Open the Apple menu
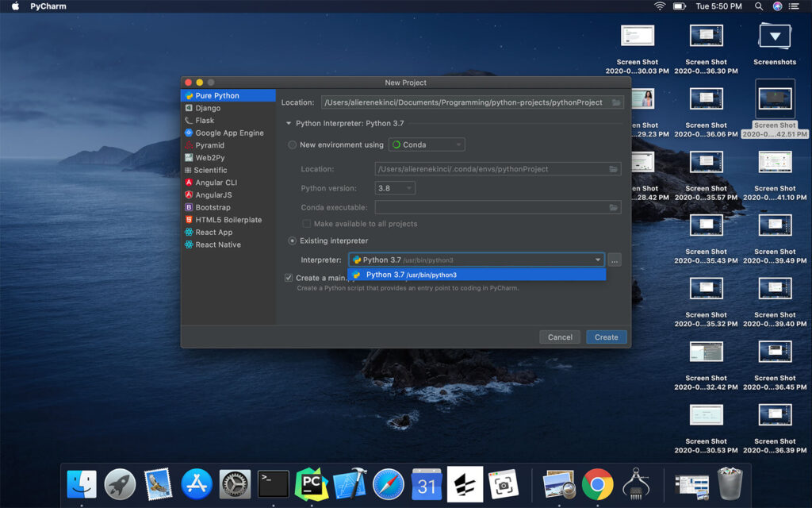 [x=16, y=6]
